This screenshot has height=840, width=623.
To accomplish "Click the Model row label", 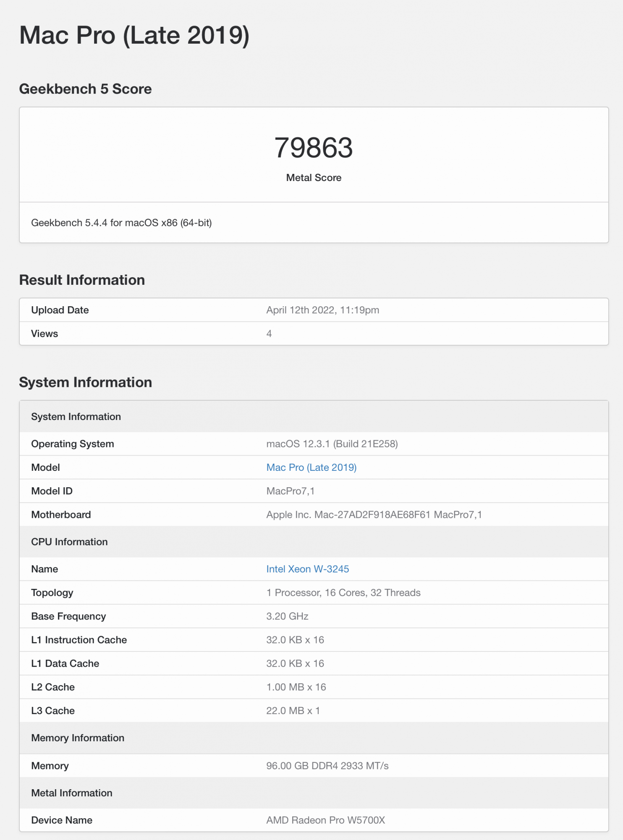I will point(45,467).
